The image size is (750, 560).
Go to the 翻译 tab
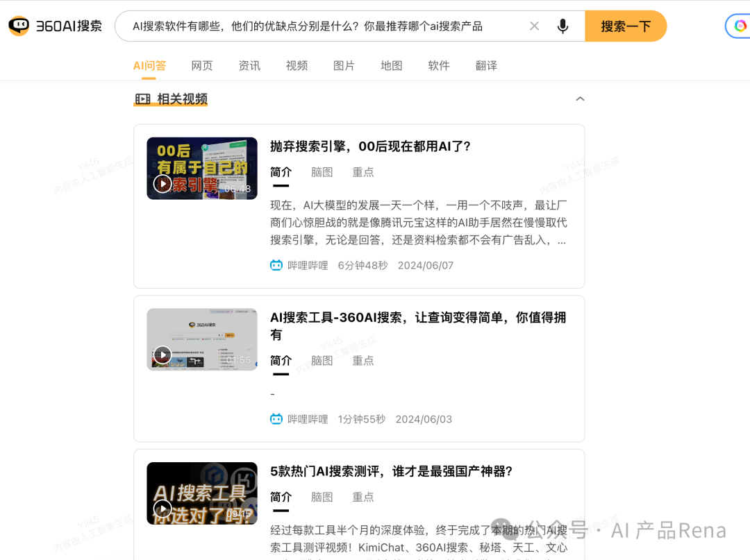click(486, 65)
